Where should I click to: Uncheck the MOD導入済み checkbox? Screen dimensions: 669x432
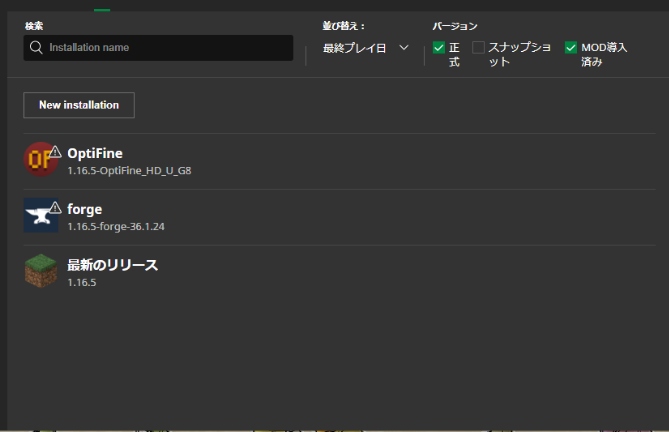click(x=571, y=47)
